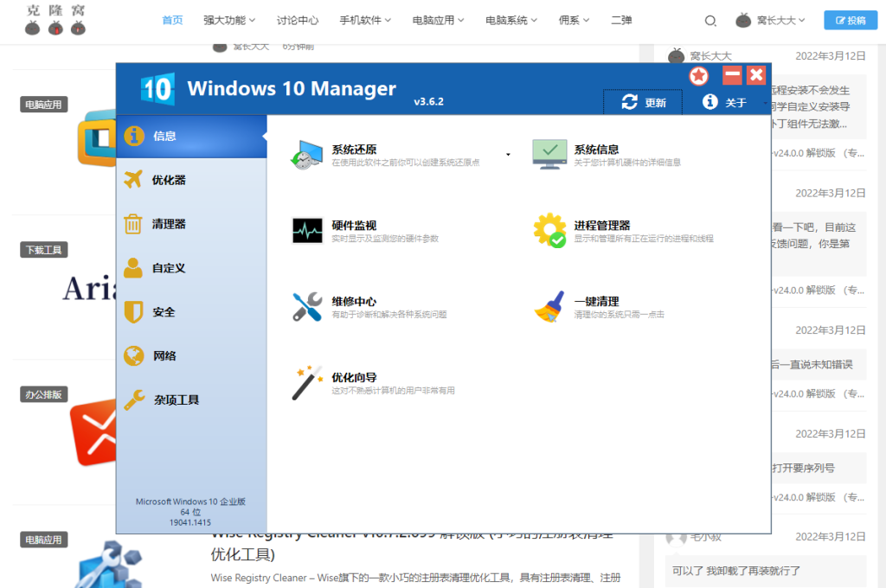Click the 系统信息 title text

(596, 150)
